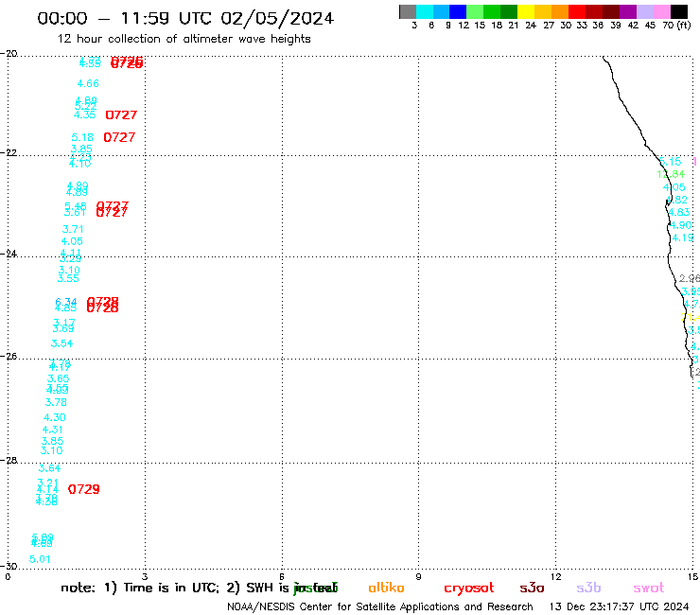The image size is (700, 615).
Task: Click the latitude axis label -28
Action: [x=9, y=460]
